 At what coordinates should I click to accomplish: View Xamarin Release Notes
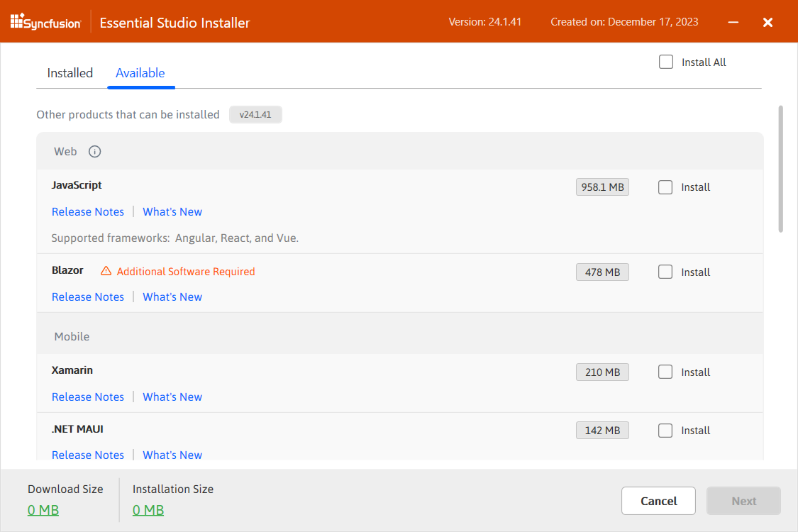88,397
